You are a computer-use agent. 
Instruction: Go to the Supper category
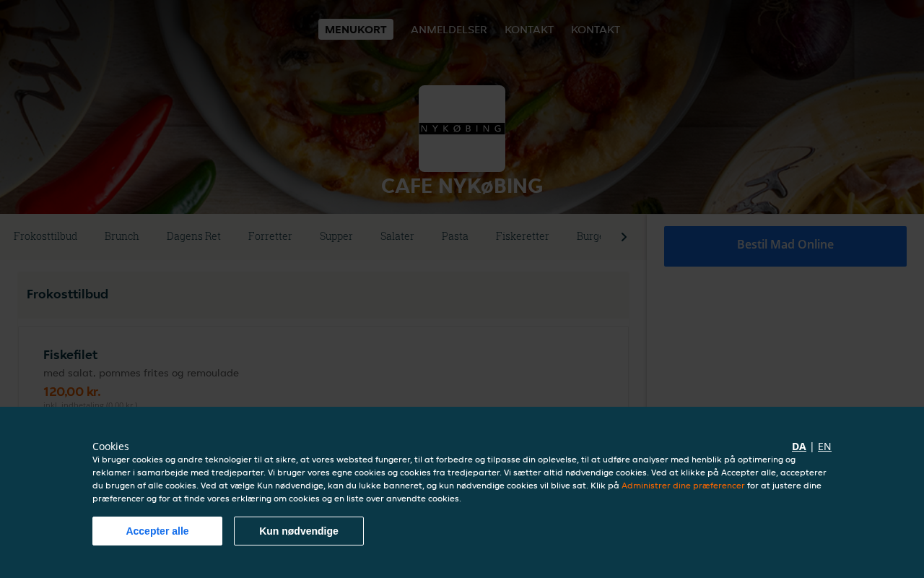(336, 236)
